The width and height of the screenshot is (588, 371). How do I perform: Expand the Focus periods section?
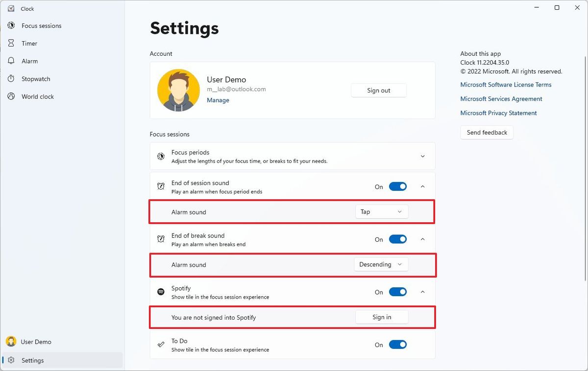click(x=422, y=156)
